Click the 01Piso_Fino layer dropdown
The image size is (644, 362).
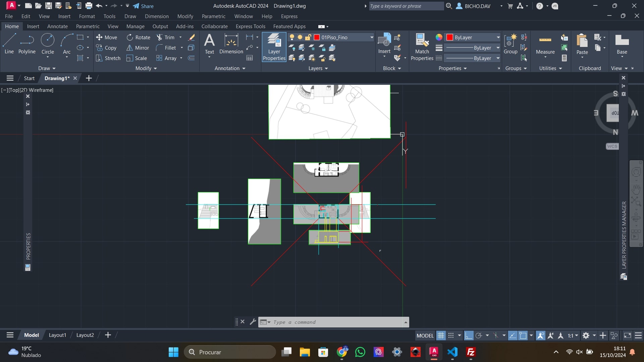click(372, 37)
